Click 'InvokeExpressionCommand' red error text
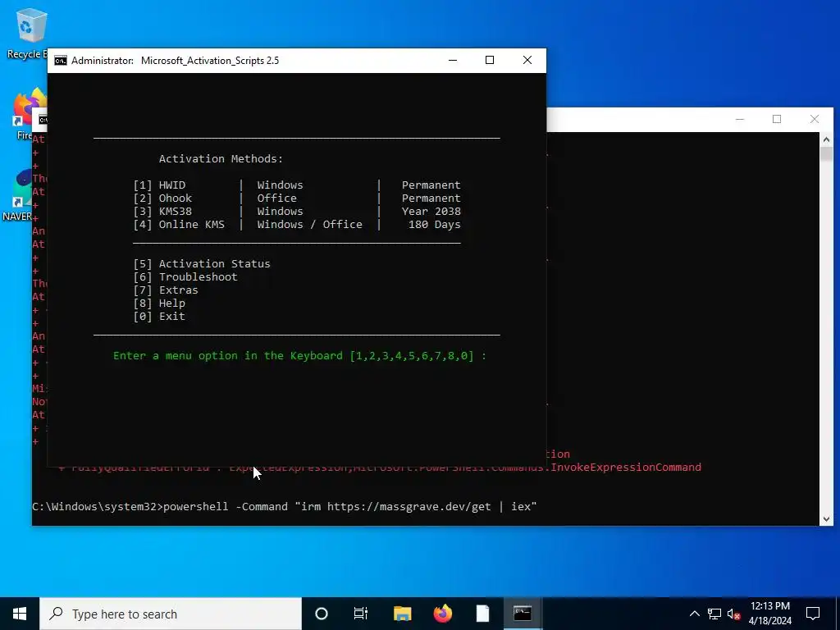 coord(626,467)
